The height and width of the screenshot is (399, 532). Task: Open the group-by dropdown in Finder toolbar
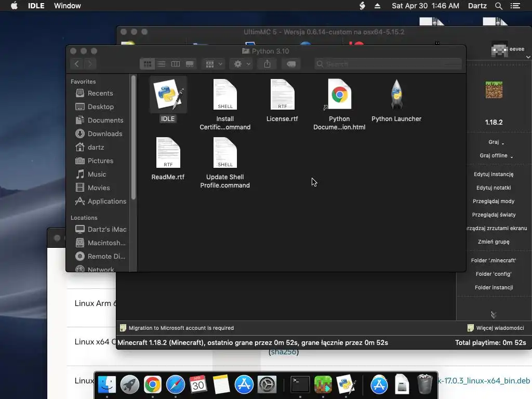click(x=214, y=64)
